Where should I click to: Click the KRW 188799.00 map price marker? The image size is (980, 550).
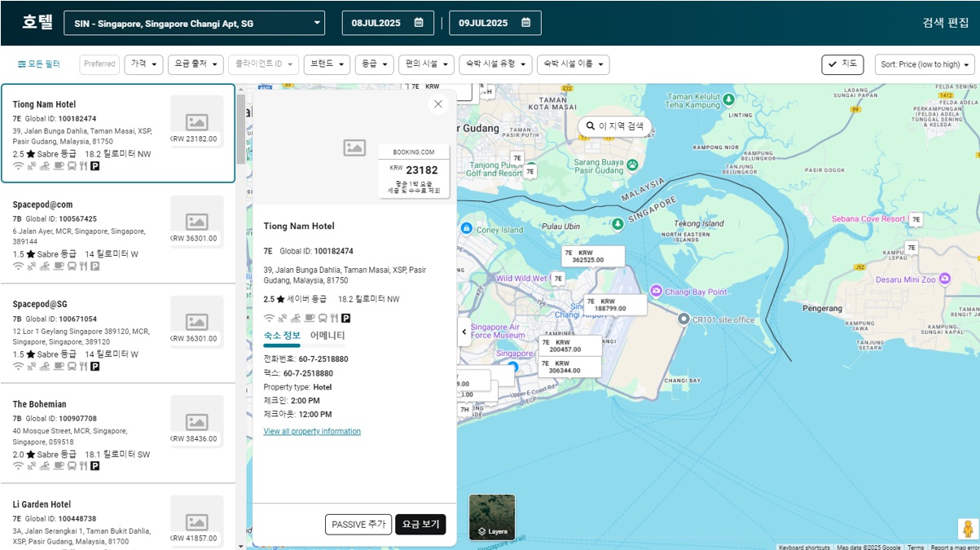pyautogui.click(x=616, y=305)
